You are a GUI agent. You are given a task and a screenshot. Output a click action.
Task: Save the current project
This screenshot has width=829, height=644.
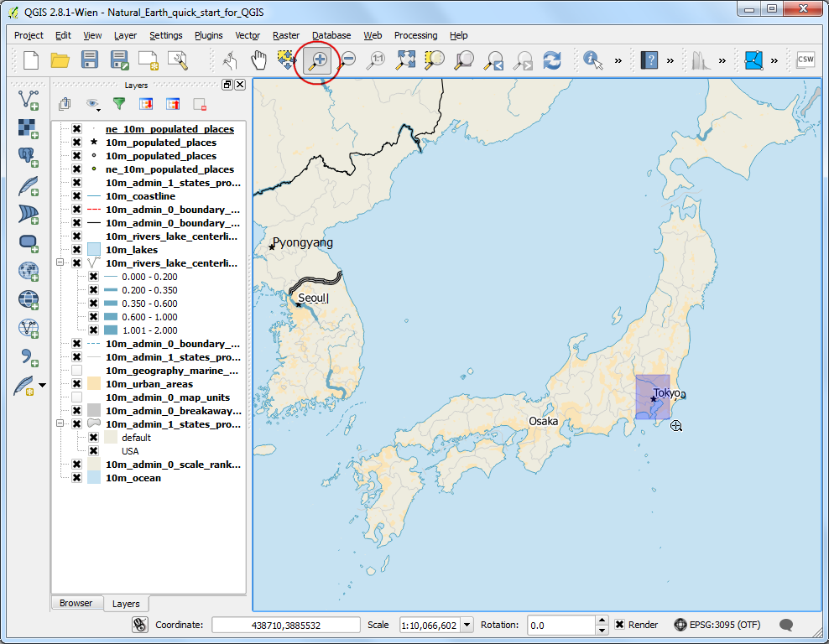(x=90, y=60)
